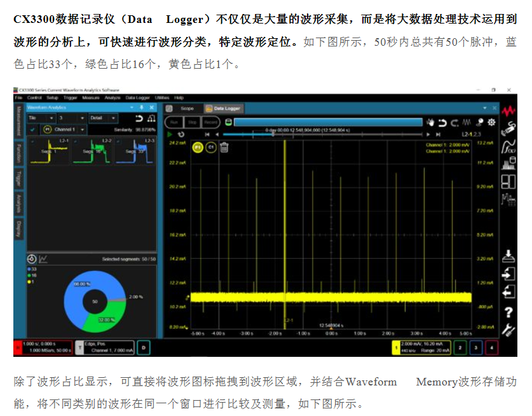The width and height of the screenshot is (532, 416).
Task: Toggle the checkmark beside Channel 1
Action: coord(32,129)
